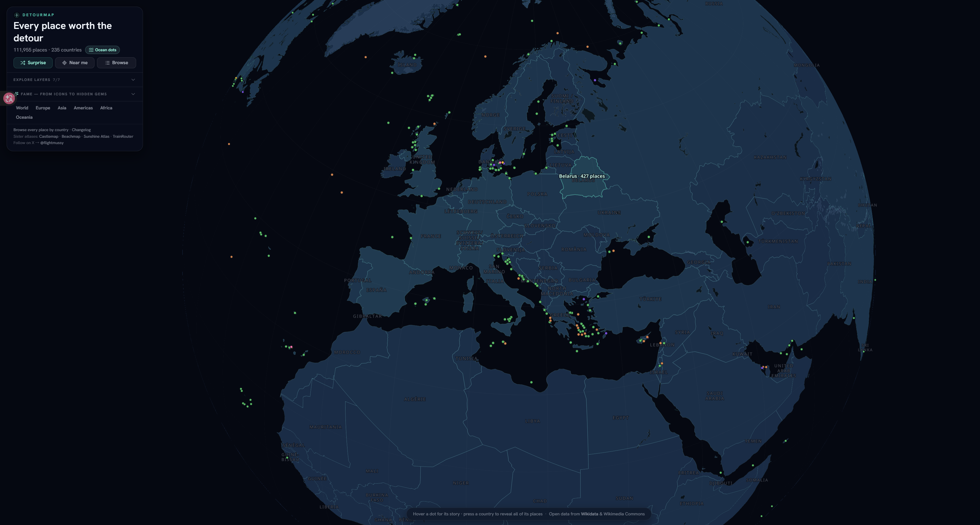Screen dimensions: 980x525
Task: Click the SAUDI ARABIA label on the map
Action: 715,396
